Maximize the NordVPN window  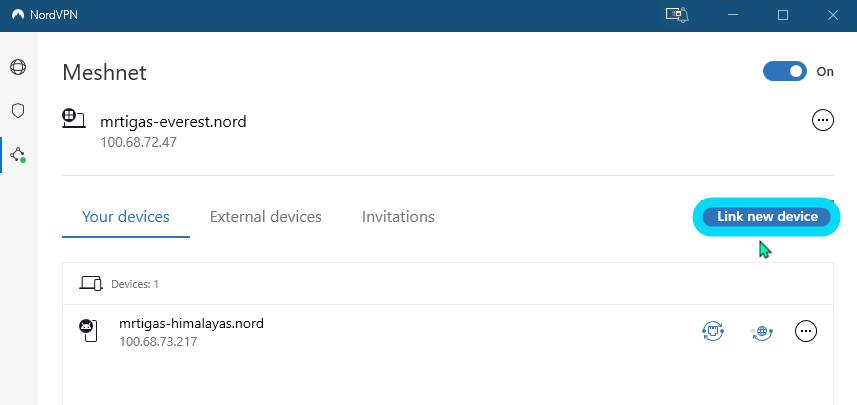tap(783, 15)
